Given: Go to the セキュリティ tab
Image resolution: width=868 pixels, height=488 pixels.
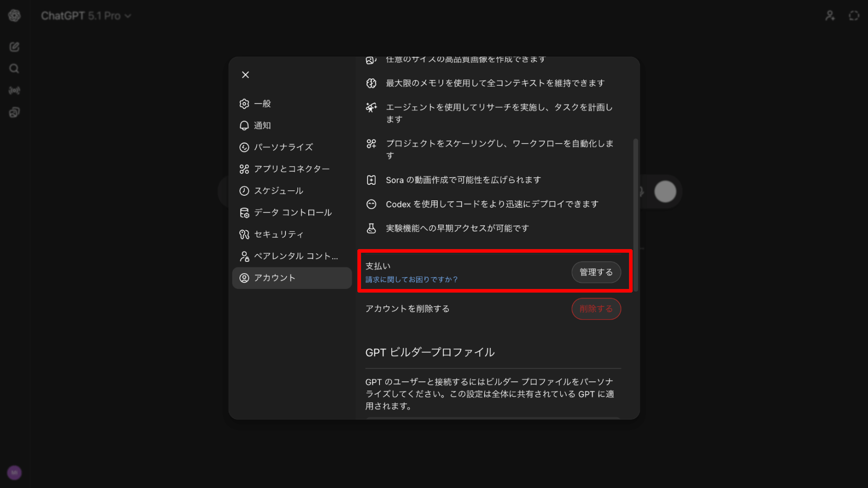Looking at the screenshot, I should pyautogui.click(x=292, y=234).
